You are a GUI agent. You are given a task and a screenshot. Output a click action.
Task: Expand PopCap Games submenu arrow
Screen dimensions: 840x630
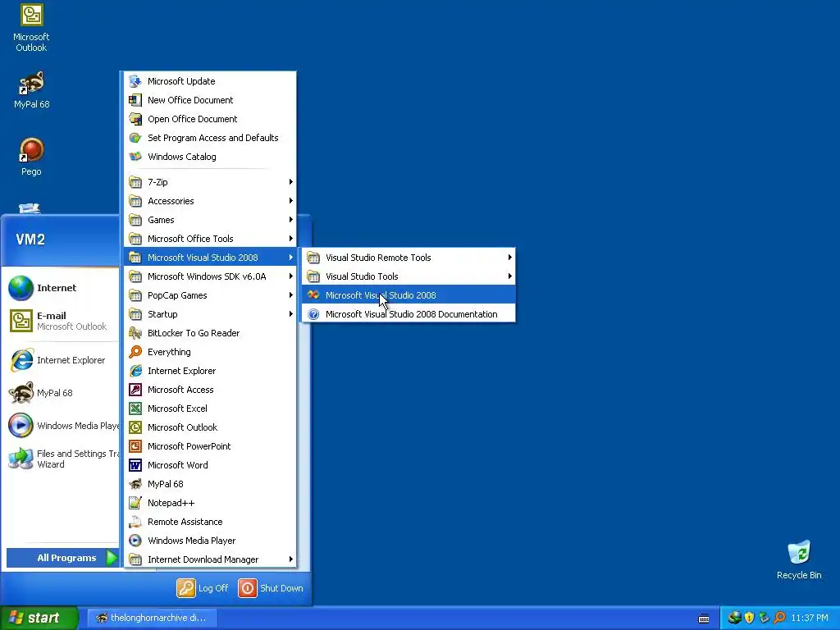[291, 295]
